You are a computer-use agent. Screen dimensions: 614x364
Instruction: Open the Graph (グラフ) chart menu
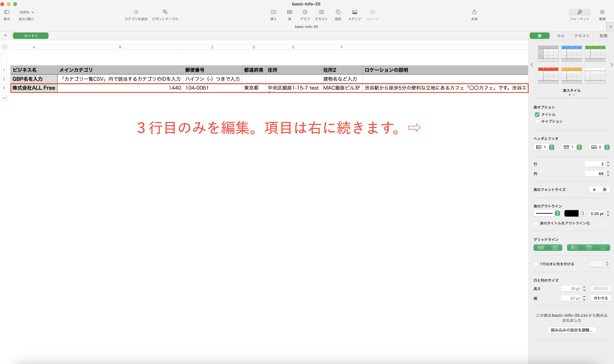305,12
